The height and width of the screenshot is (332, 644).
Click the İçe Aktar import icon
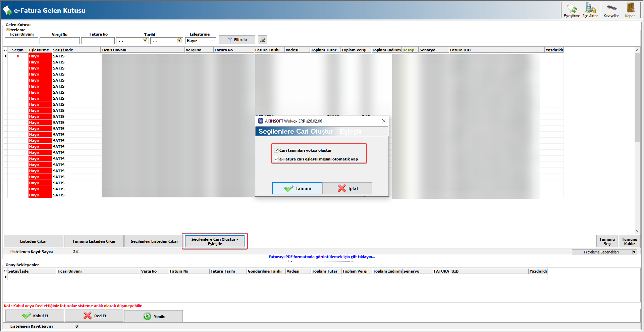click(x=590, y=10)
